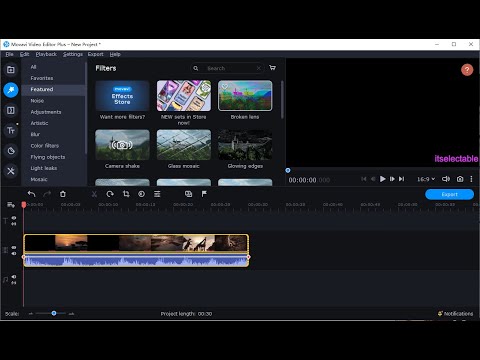Toggle the music track link icon
This screenshot has width=480, height=360.
pos(14,283)
